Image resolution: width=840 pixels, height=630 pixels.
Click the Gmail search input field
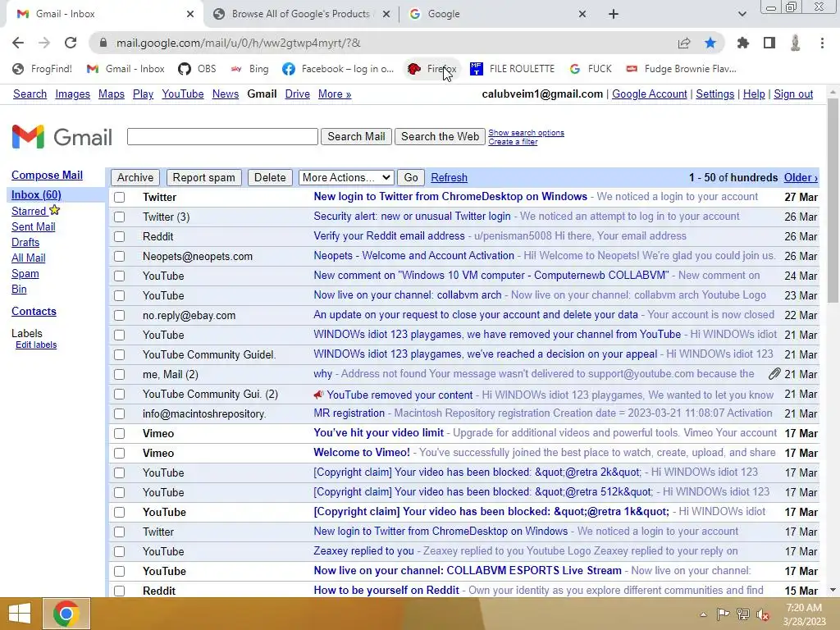pos(222,137)
